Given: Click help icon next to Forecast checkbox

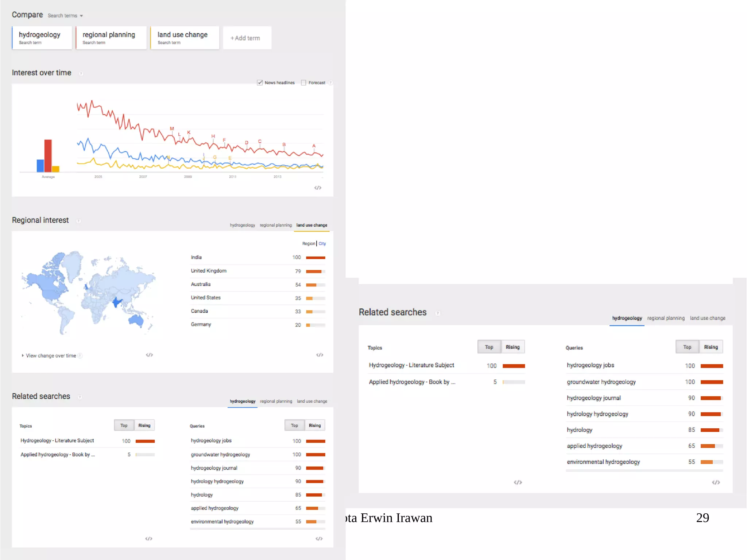Looking at the screenshot, I should (x=330, y=83).
